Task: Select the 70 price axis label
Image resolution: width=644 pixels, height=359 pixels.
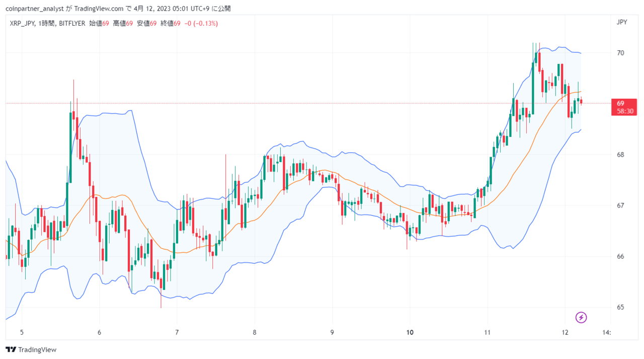Action: pos(620,53)
